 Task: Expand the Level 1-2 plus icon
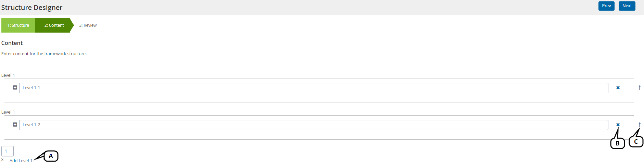(x=15, y=125)
